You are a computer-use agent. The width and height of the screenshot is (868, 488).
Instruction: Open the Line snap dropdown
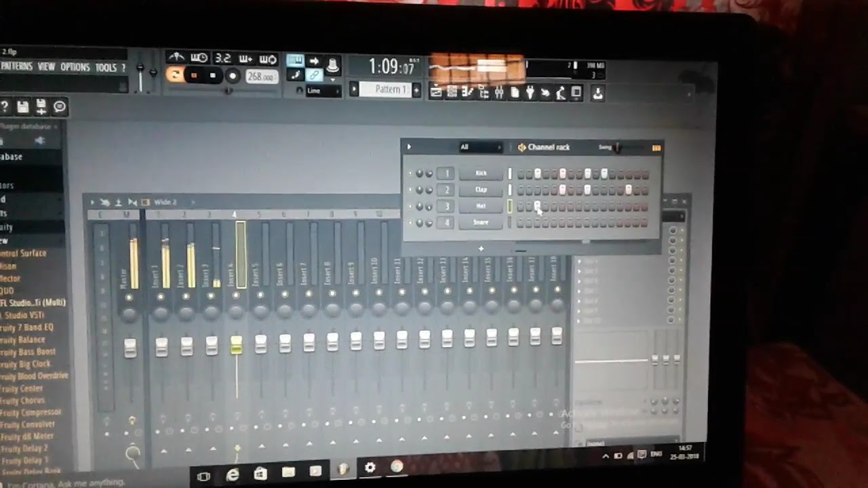pyautogui.click(x=323, y=90)
